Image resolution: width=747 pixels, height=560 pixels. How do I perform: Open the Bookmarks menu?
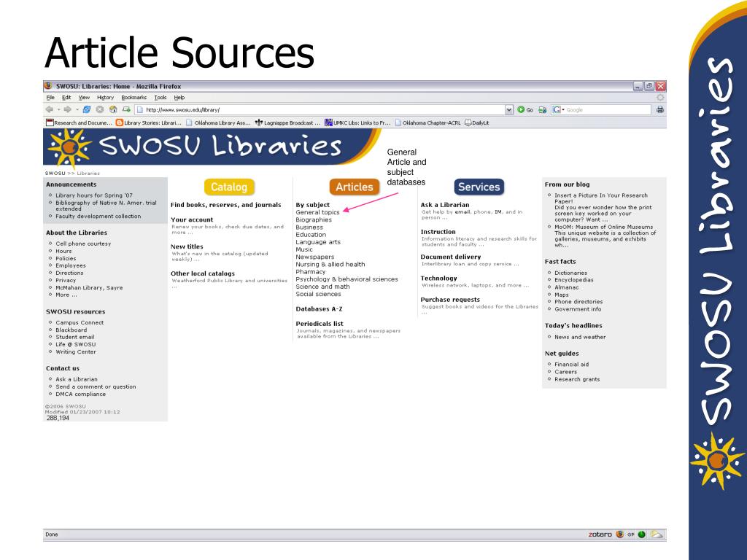point(134,97)
